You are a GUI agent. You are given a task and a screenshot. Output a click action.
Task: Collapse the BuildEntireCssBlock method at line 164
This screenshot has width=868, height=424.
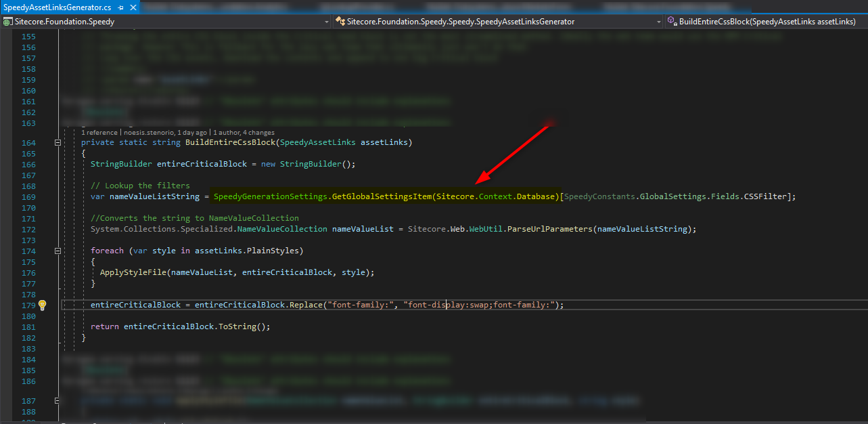tap(58, 142)
